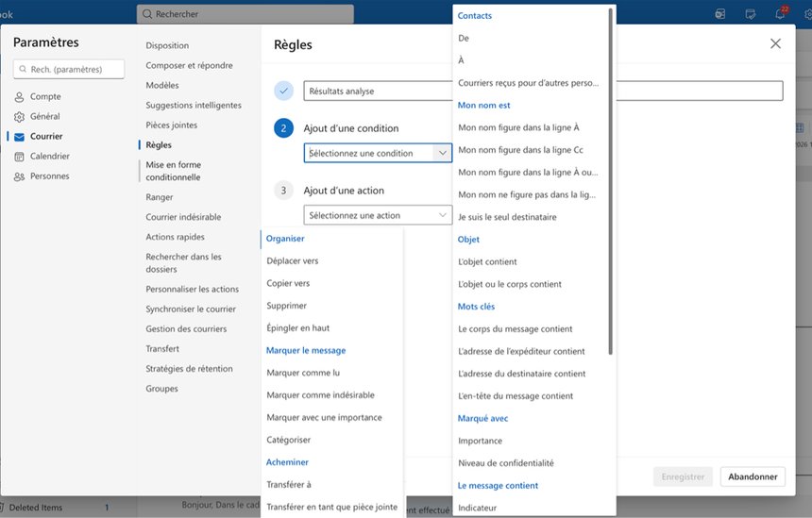Screen dimensions: 812x518
Task: Open the notifications bell icon
Action: pyautogui.click(x=780, y=14)
